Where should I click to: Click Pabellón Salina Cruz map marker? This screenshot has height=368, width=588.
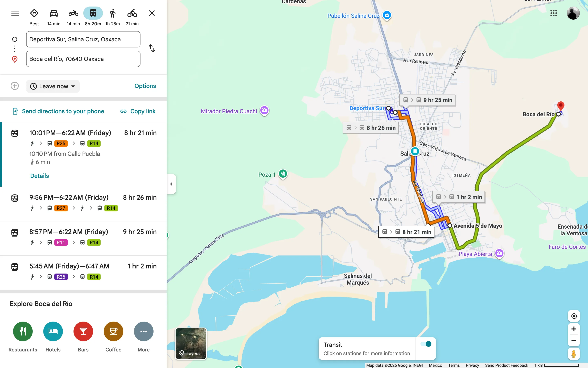387,16
